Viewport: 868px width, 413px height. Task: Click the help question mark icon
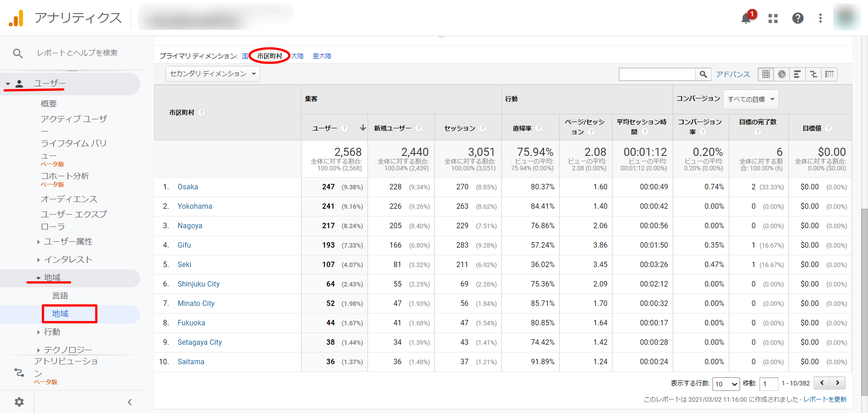(x=797, y=18)
